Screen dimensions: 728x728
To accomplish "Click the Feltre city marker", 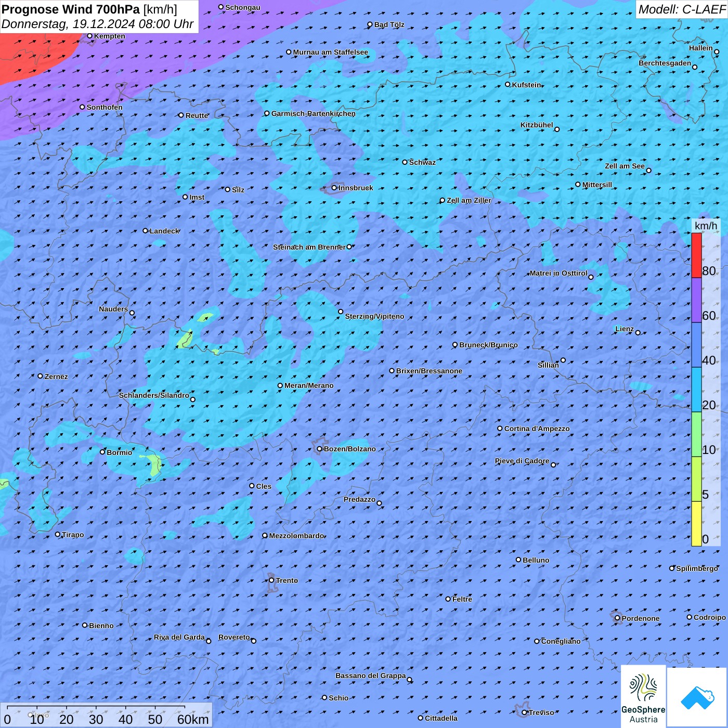I will (448, 599).
